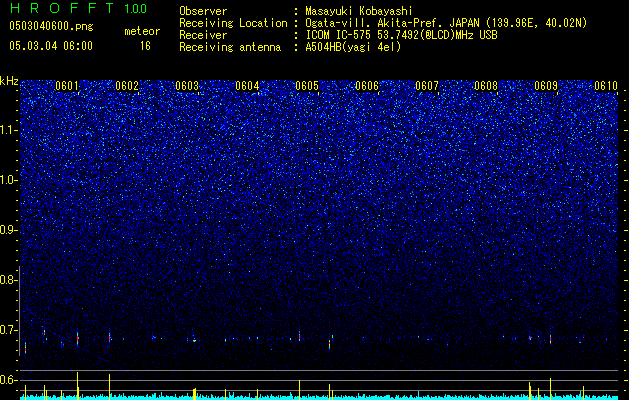Image resolution: width=629 pixels, height=400 pixels.
Task: Click the date stamp 05.03.04 06:00
Action: coord(51,46)
